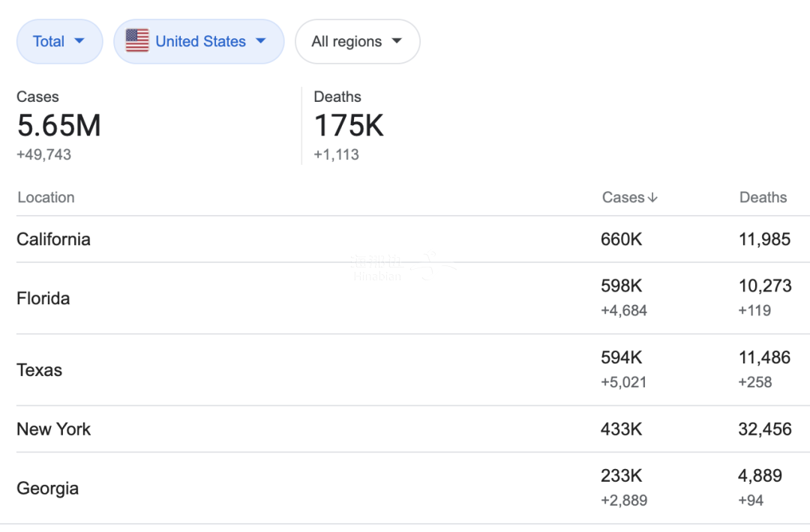Click the total Deaths 175K figure
810x532 pixels.
(349, 125)
